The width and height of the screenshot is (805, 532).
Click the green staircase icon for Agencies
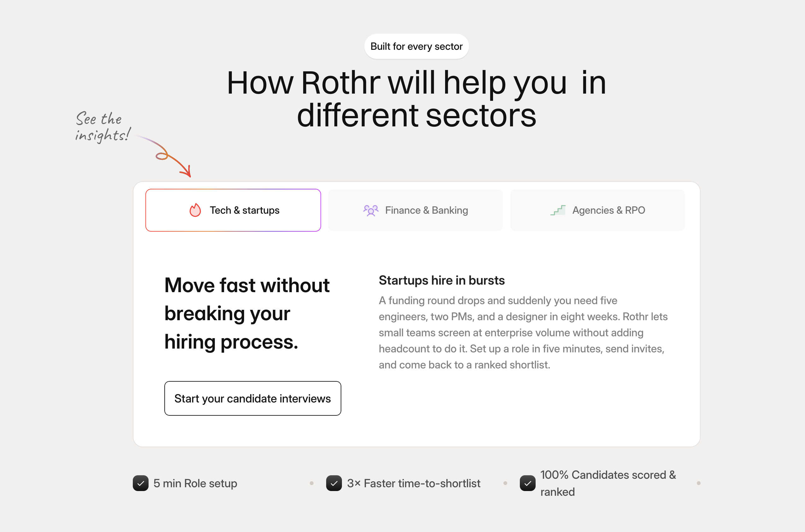tap(558, 210)
